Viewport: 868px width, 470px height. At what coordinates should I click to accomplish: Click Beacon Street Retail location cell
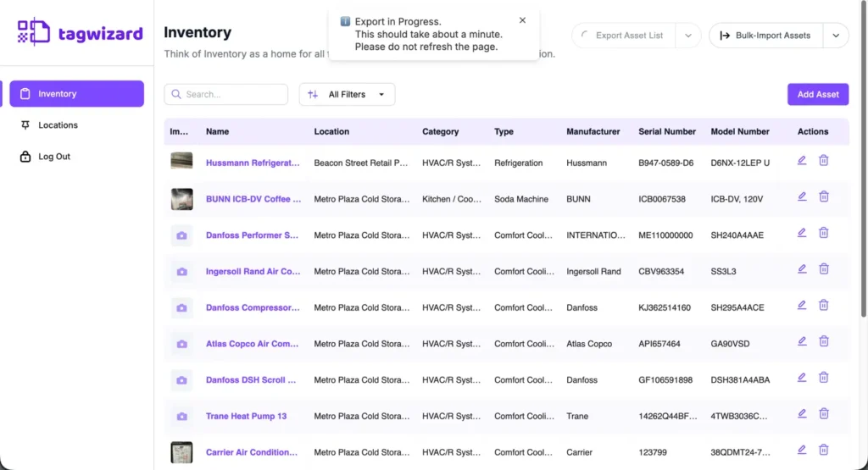click(360, 163)
